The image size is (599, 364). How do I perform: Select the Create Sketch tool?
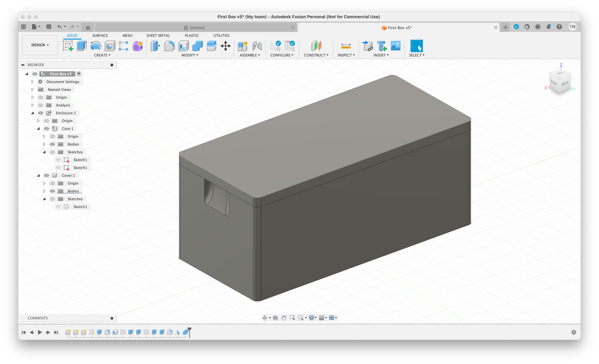tap(68, 46)
